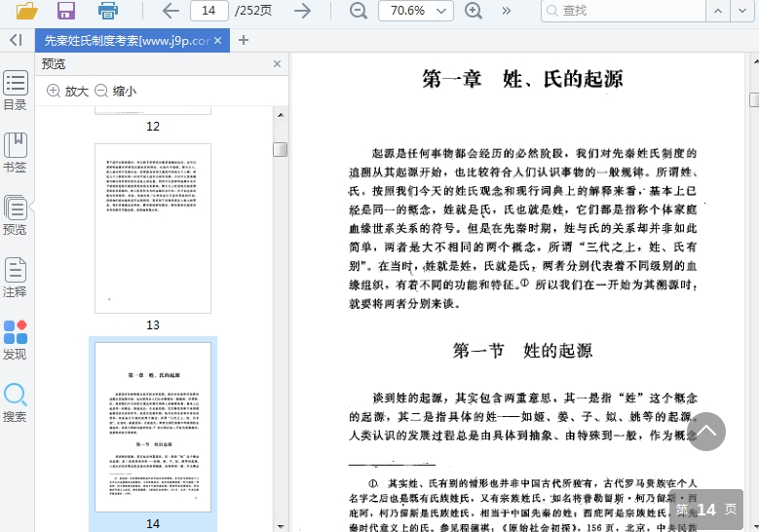Open a file with the folder icon
759x532 pixels.
point(26,10)
